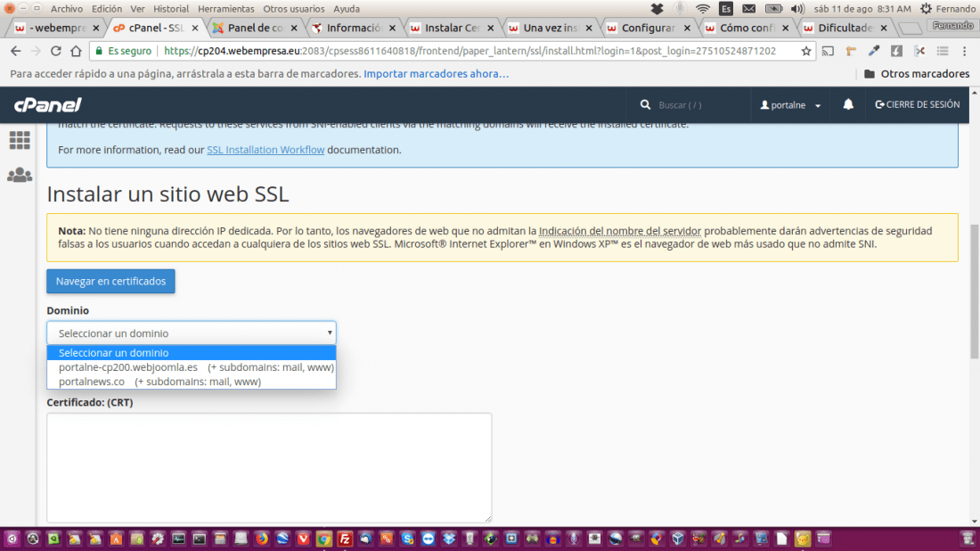Switch to the 'Instalar Cer' tab
This screenshot has width=980, height=551.
452,29
